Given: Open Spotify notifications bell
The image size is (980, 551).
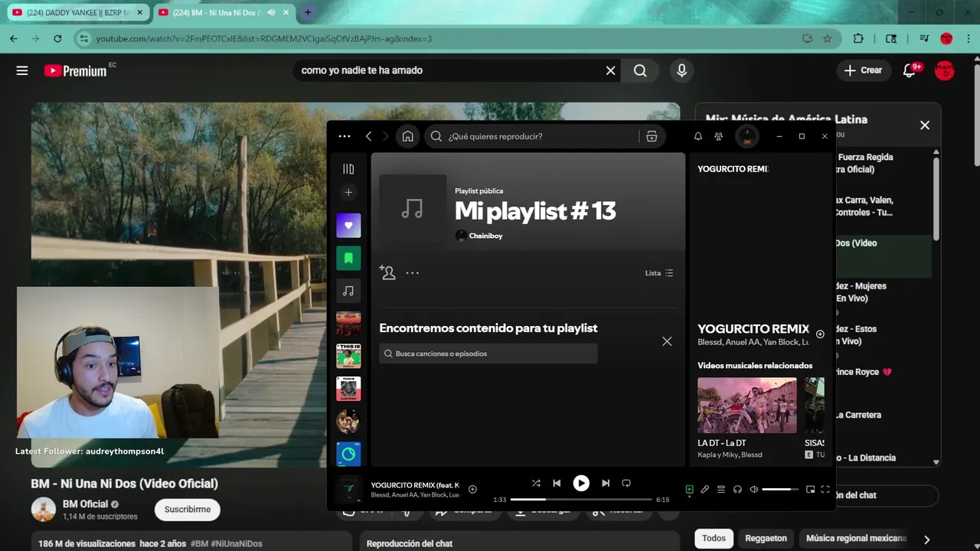Looking at the screenshot, I should tap(698, 136).
